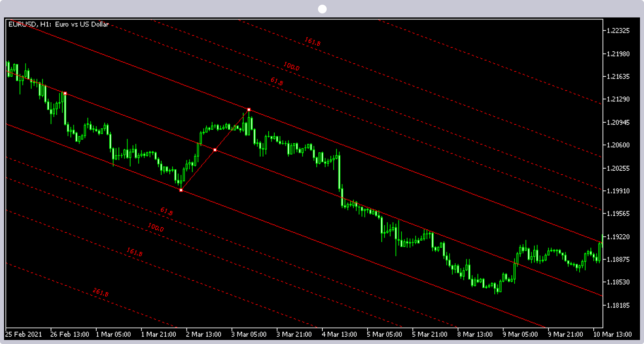The height and width of the screenshot is (344, 644).
Task: Click price label 1.19910 on price scale
Action: tap(618, 191)
